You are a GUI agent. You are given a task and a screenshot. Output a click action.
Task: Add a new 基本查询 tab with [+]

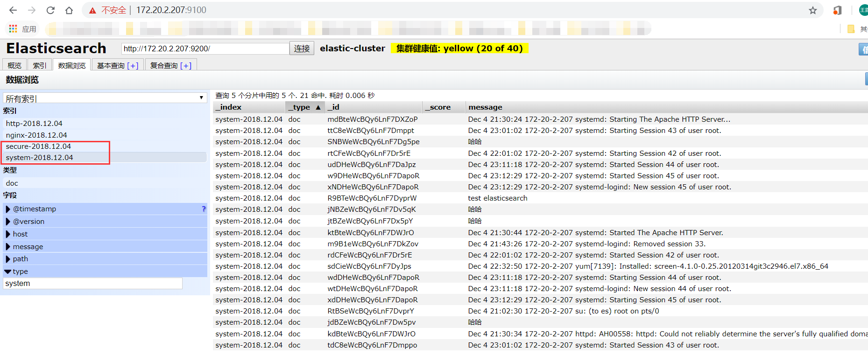[x=133, y=66]
